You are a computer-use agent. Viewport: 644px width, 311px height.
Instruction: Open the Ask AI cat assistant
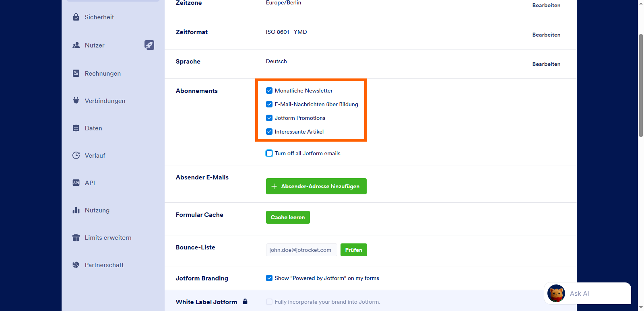[556, 293]
